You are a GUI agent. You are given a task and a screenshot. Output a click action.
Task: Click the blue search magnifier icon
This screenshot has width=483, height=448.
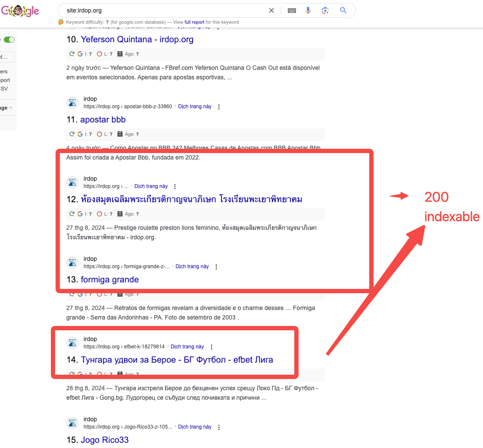coord(343,10)
